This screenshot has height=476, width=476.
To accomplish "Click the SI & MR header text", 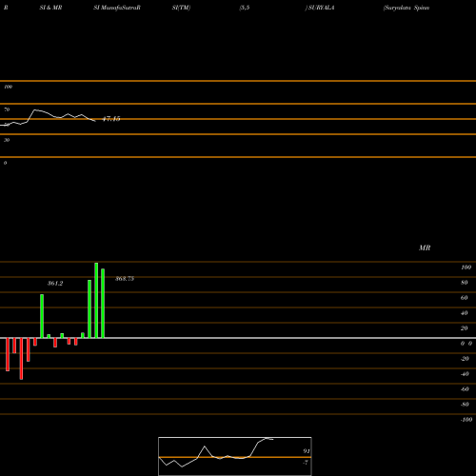I will pos(50,8).
